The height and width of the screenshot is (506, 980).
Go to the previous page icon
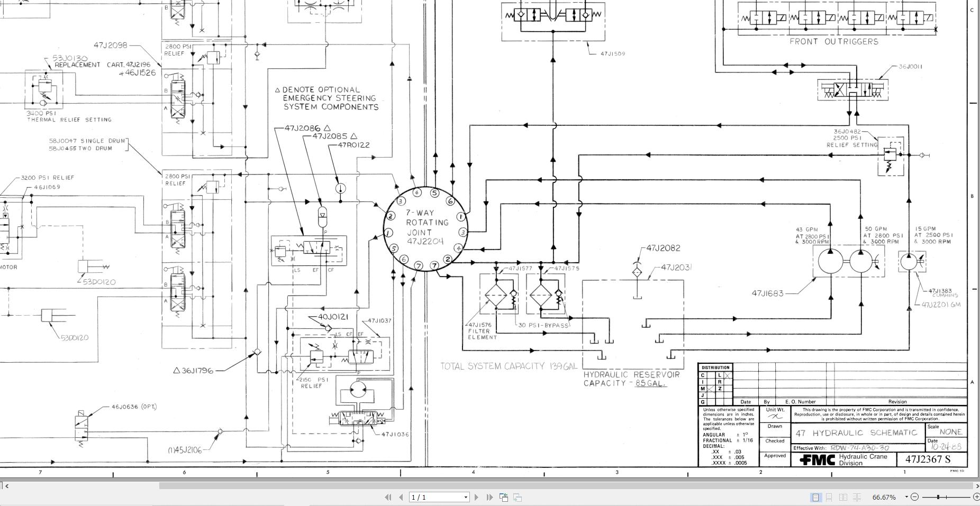(x=401, y=497)
